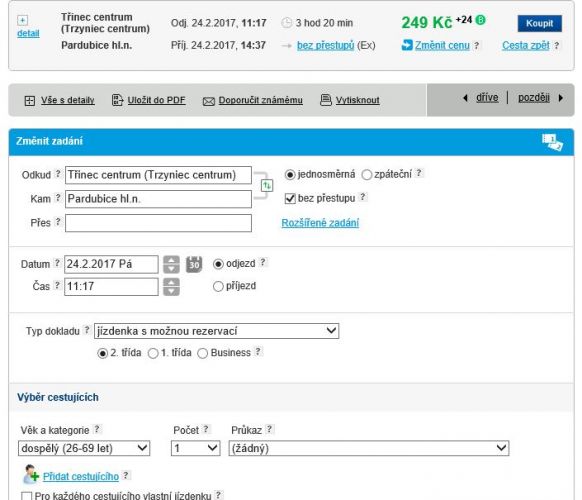This screenshot has height=500, width=582.
Task: Click the add passenger person icon
Action: coord(31,474)
